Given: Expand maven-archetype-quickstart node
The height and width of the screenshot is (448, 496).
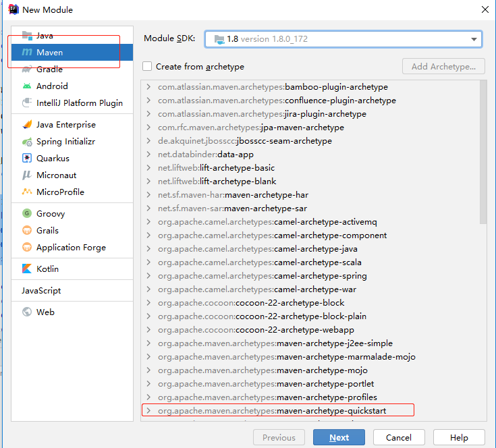Looking at the screenshot, I should coord(148,411).
